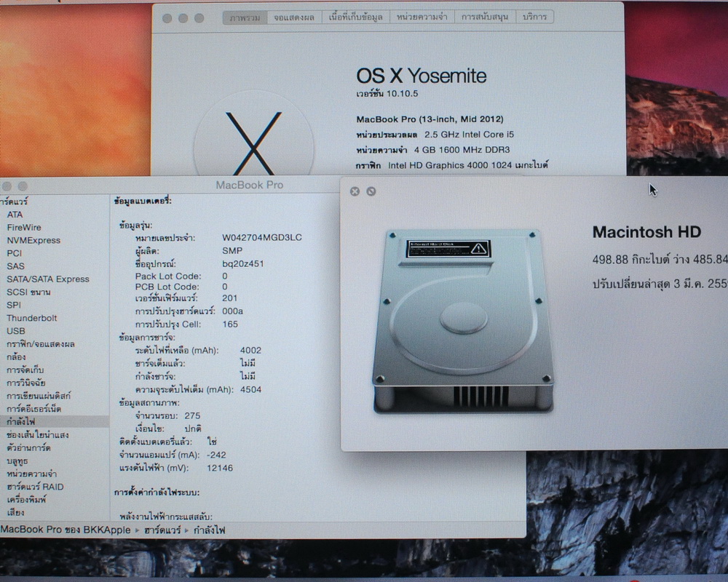Select USB in the sidebar
Screen dimensions: 728x582
(16, 331)
